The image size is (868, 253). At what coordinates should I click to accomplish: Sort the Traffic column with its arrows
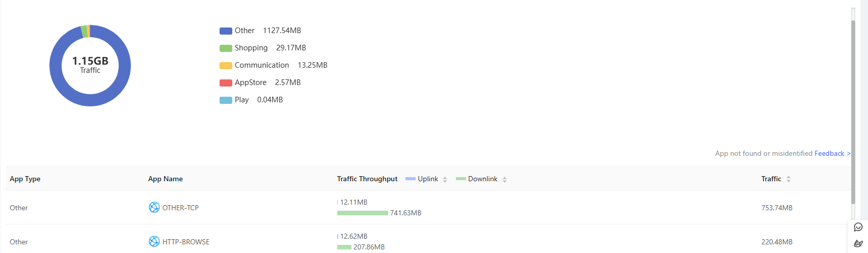click(x=789, y=179)
